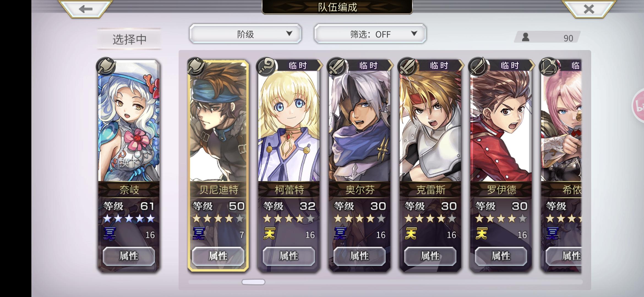This screenshot has height=297, width=644.
Task: Click the horizontal scrollbar handle under the cards
Action: (x=253, y=282)
